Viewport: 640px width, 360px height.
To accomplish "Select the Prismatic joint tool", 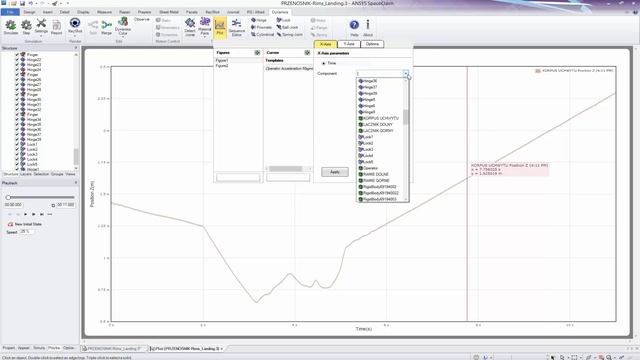I will pyautogui.click(x=261, y=27).
